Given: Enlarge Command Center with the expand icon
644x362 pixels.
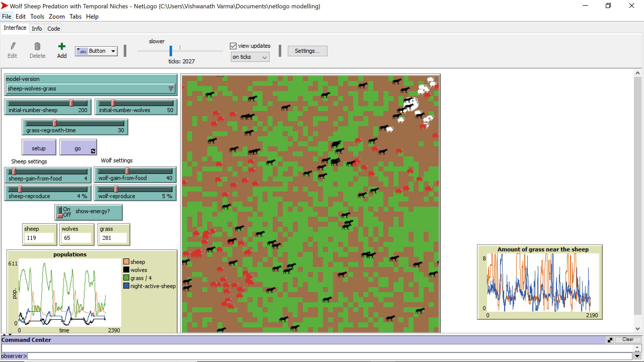Looking at the screenshot, I should coord(610,340).
